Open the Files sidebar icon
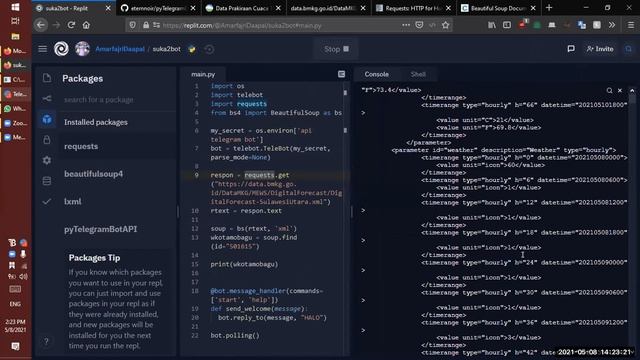 47,78
